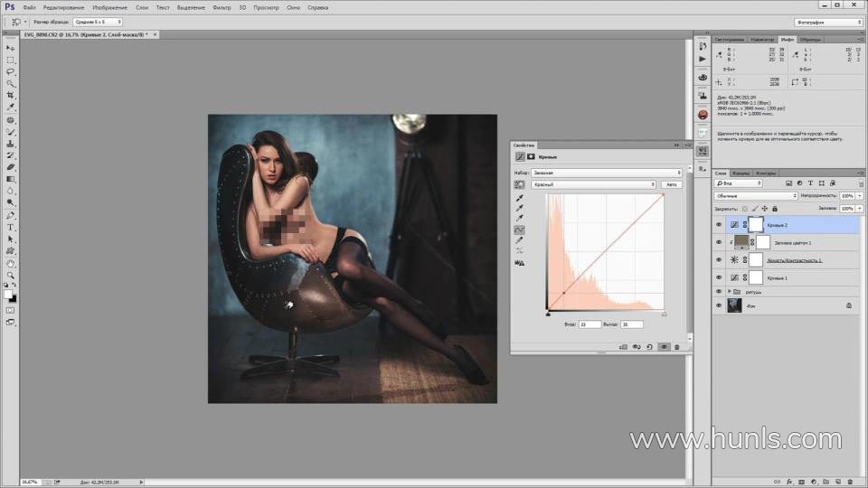Clip adjustment to layer below icon

click(623, 347)
